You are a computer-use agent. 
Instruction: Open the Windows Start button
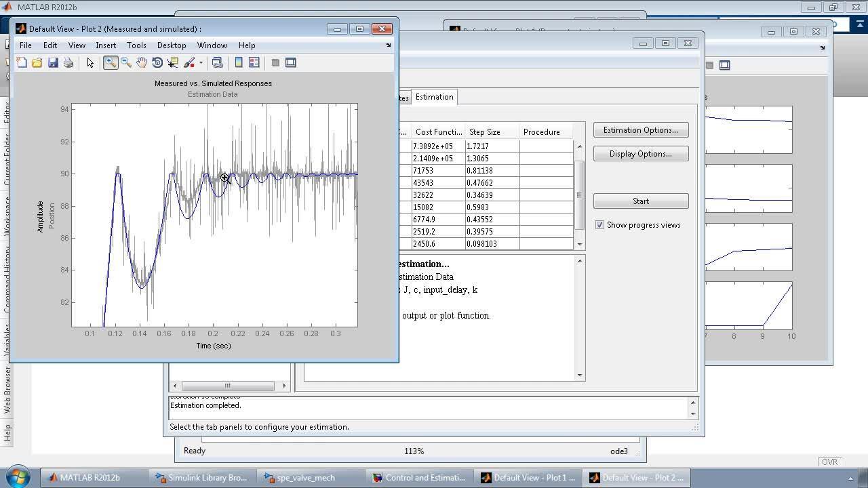click(18, 476)
